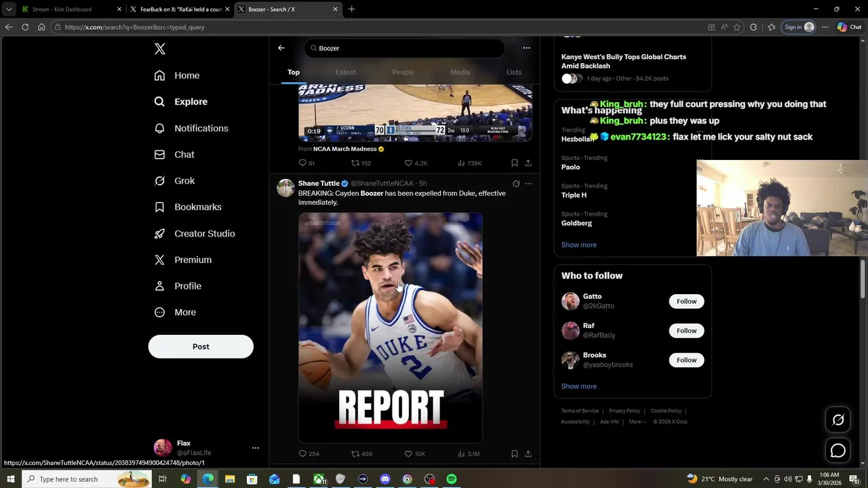The image size is (868, 488).
Task: Go back using search page arrow
Action: pos(281,48)
